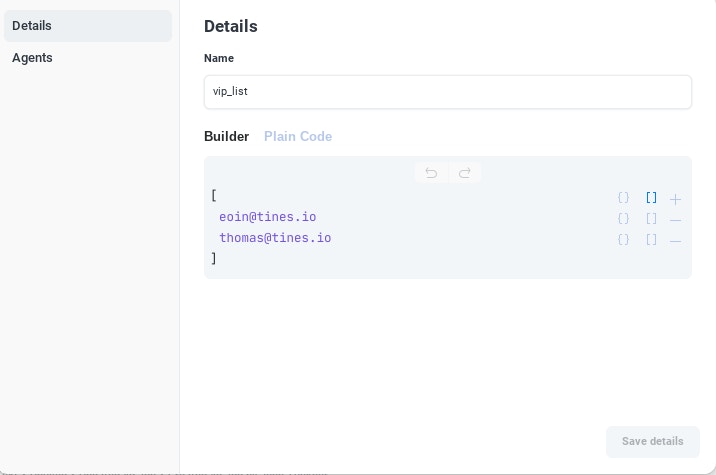This screenshot has width=716, height=475.
Task: Click the opening bracket of the array
Action: click(x=214, y=196)
